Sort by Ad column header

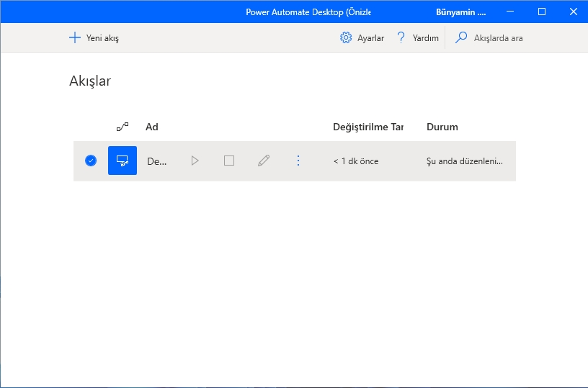(x=152, y=127)
